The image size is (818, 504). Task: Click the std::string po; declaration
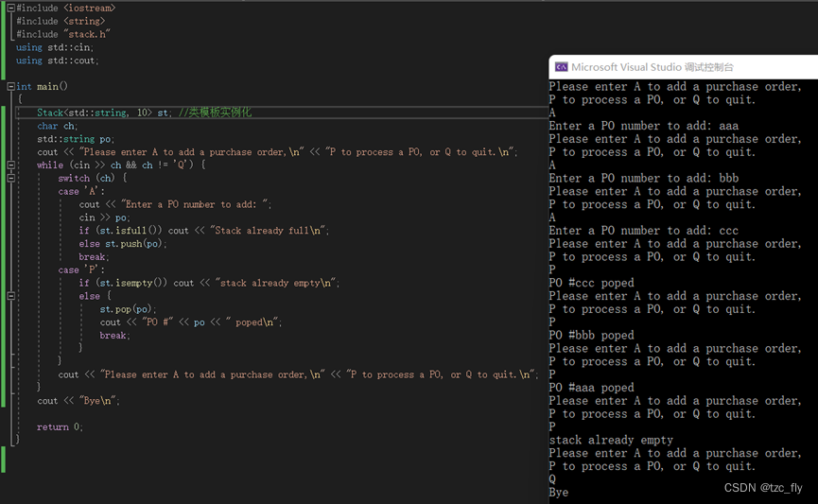click(x=76, y=139)
